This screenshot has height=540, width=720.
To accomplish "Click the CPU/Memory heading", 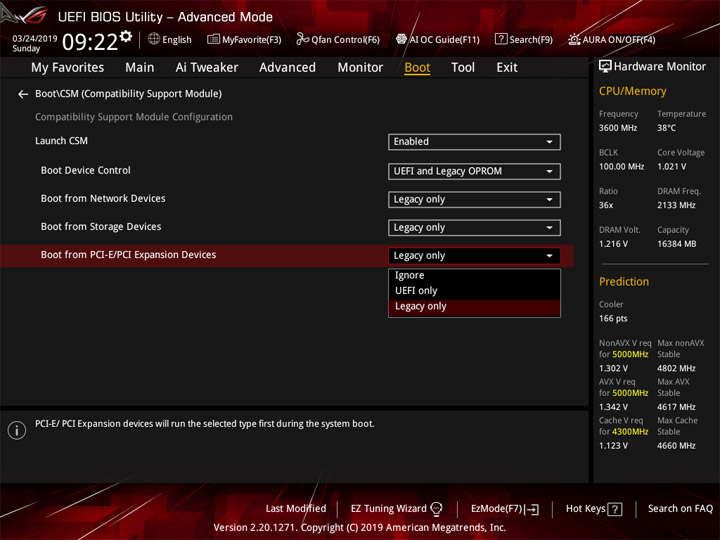I will point(632,91).
